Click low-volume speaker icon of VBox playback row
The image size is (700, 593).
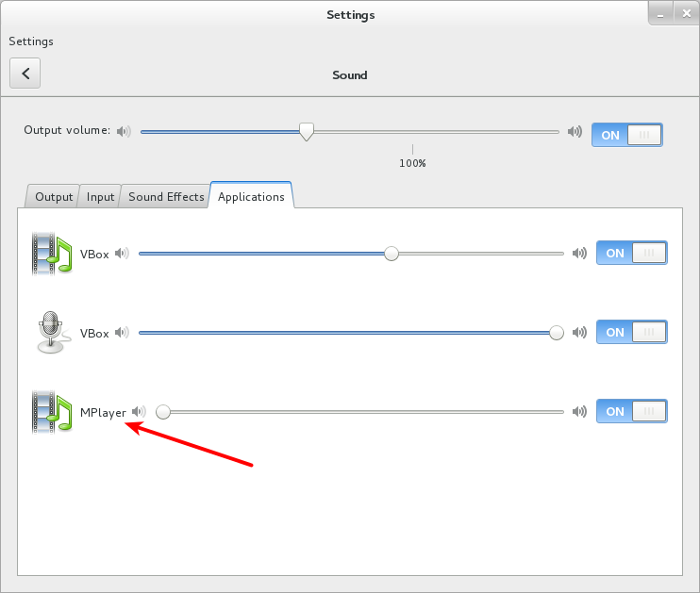coord(122,254)
